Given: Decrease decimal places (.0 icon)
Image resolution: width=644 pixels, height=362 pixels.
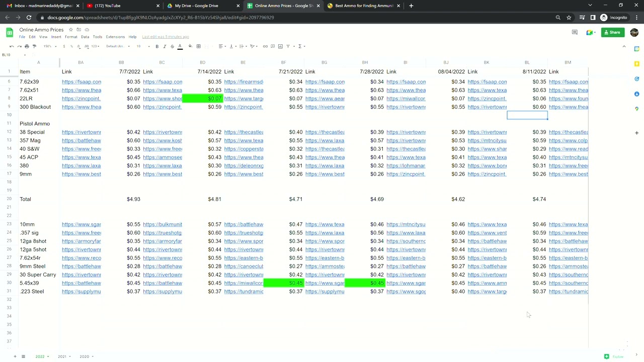Looking at the screenshot, I should coord(78,46).
